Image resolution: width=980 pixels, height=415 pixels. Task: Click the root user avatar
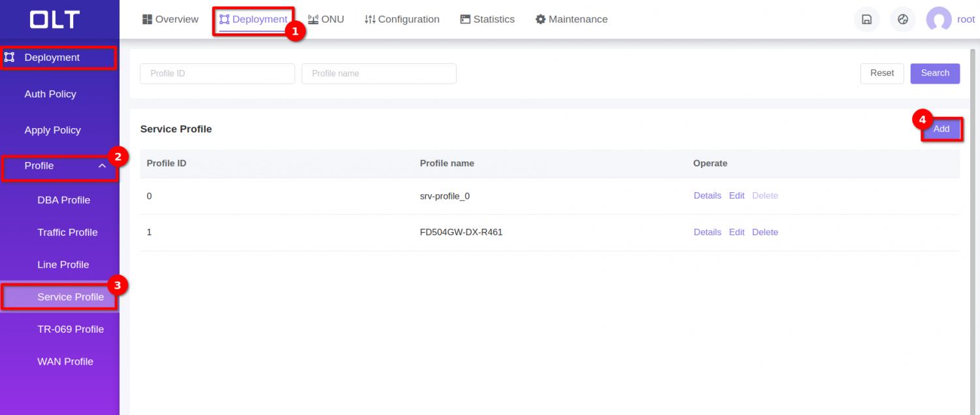pyautogui.click(x=938, y=19)
